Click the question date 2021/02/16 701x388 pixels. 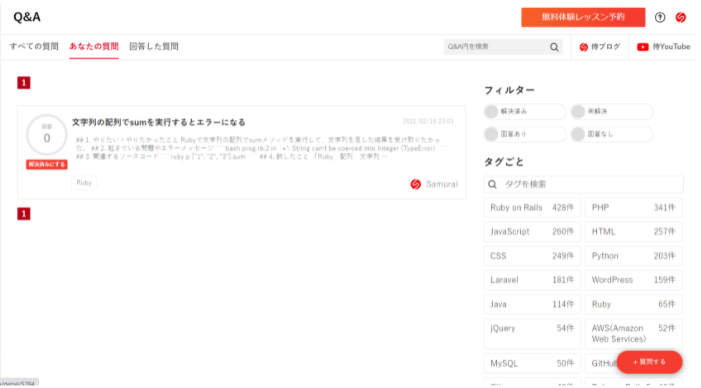[x=428, y=121]
